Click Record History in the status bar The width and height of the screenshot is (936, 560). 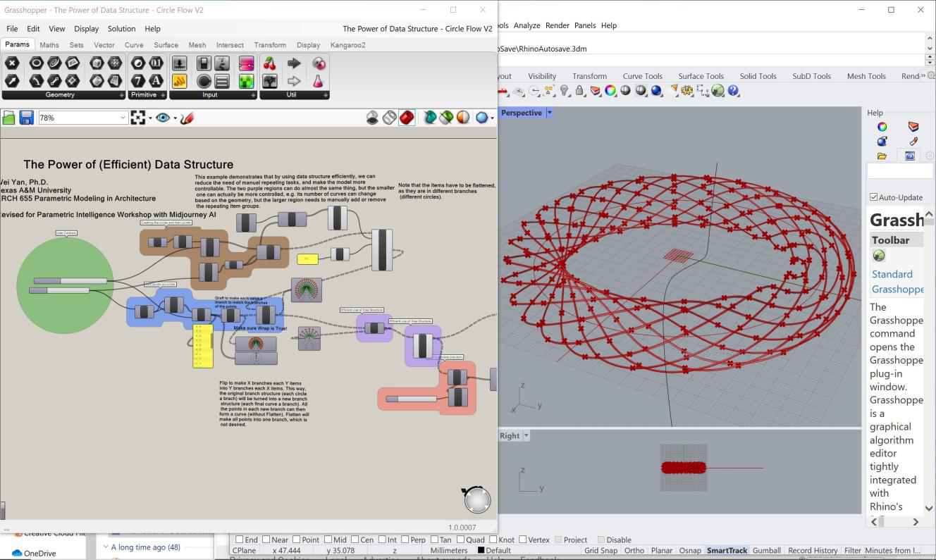(x=813, y=550)
